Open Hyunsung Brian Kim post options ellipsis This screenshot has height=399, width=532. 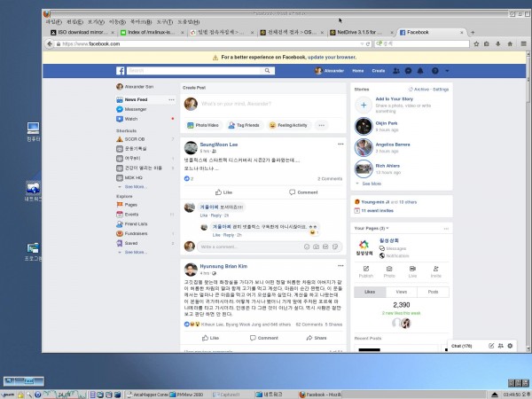tap(340, 266)
